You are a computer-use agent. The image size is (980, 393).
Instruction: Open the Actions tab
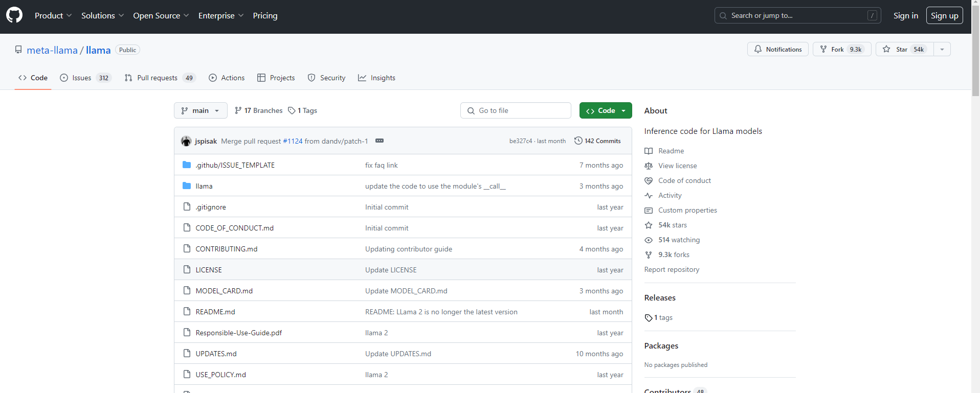coord(227,78)
